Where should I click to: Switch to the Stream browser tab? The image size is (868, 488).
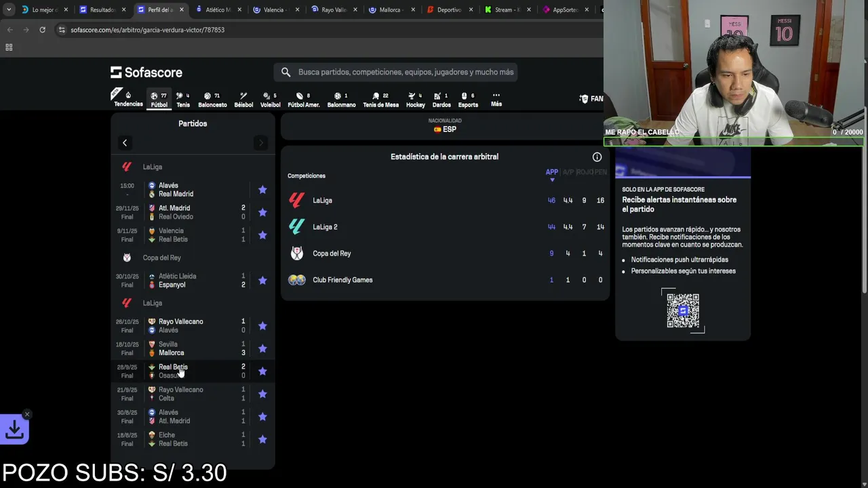(507, 9)
